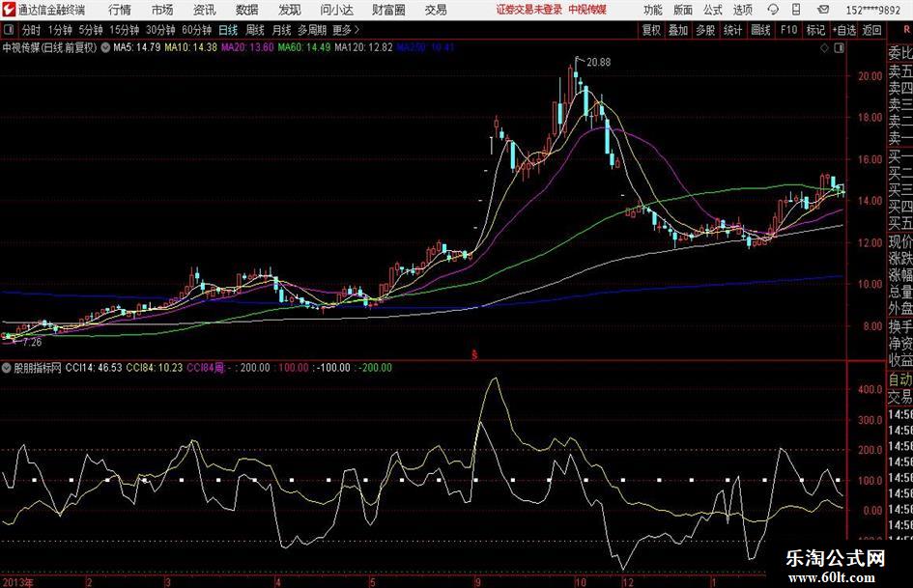Open the 财富圈 menu
This screenshot has width=913, height=588.
[388, 10]
